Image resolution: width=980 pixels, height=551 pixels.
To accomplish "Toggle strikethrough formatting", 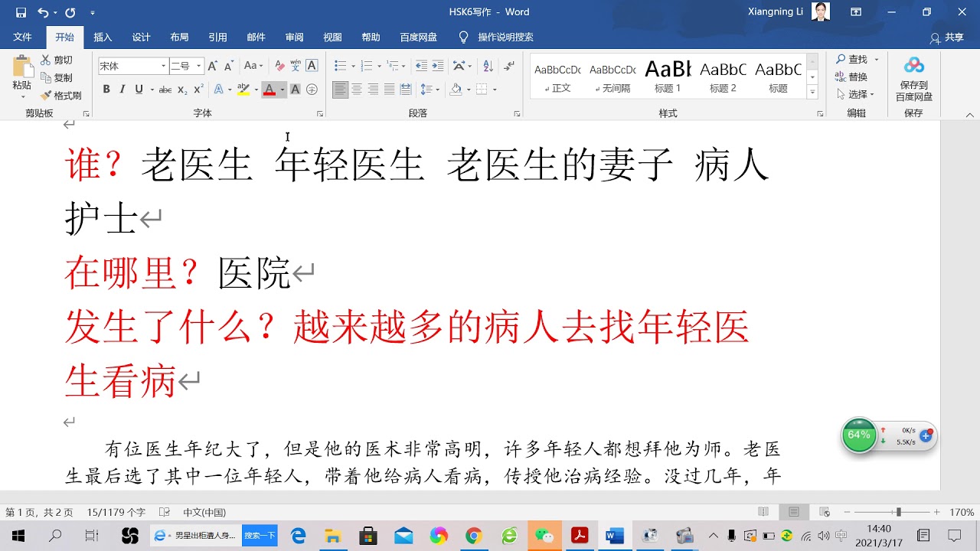I will (165, 90).
